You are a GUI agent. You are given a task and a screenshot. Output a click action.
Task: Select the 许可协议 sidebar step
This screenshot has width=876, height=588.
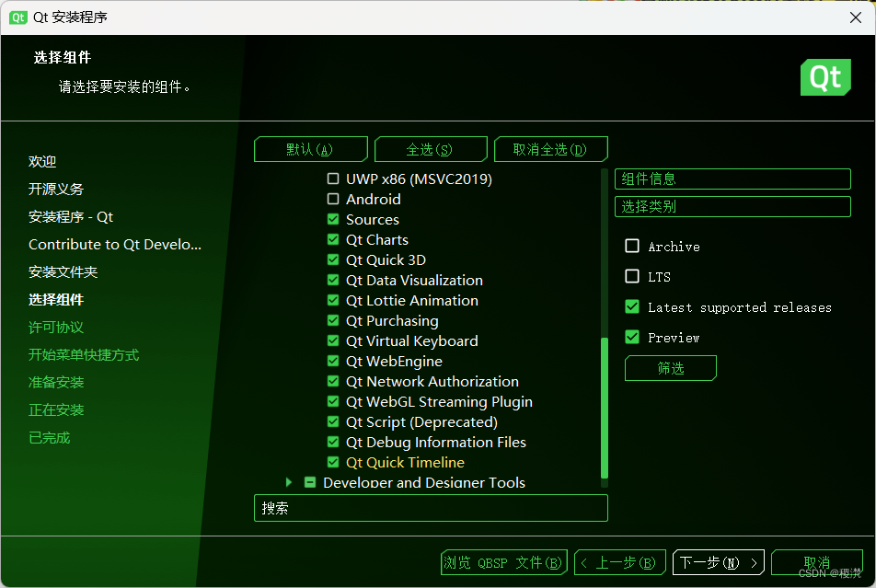pyautogui.click(x=56, y=328)
